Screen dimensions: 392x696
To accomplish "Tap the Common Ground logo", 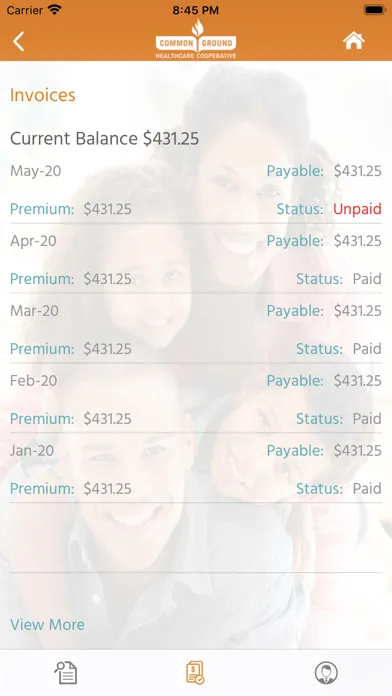I will pos(196,40).
